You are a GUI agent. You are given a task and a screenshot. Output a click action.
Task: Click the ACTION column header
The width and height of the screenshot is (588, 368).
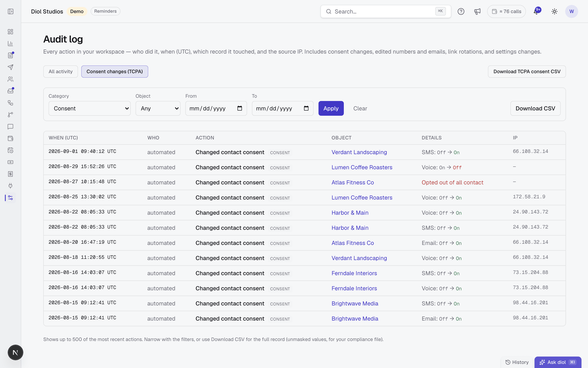pos(205,138)
